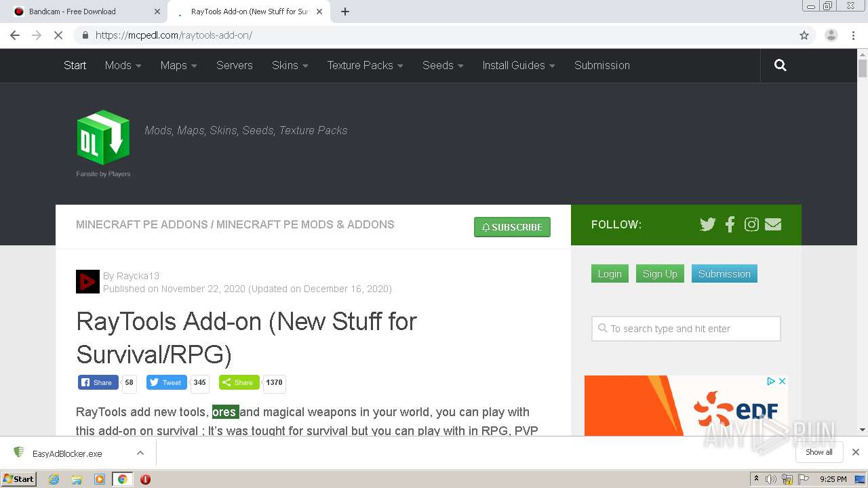The image size is (868, 488).
Task: Click the scrollbar down arrow
Action: [x=863, y=429]
